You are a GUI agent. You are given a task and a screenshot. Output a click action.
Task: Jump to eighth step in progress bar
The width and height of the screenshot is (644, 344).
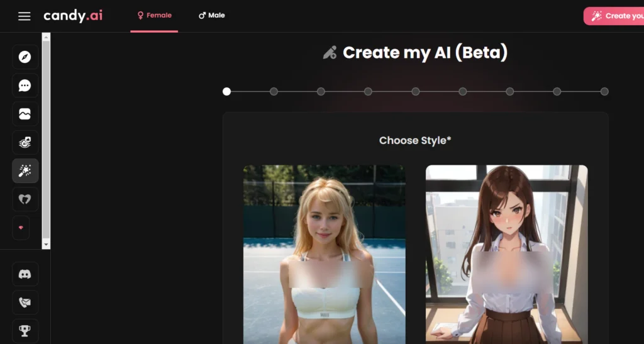(557, 92)
